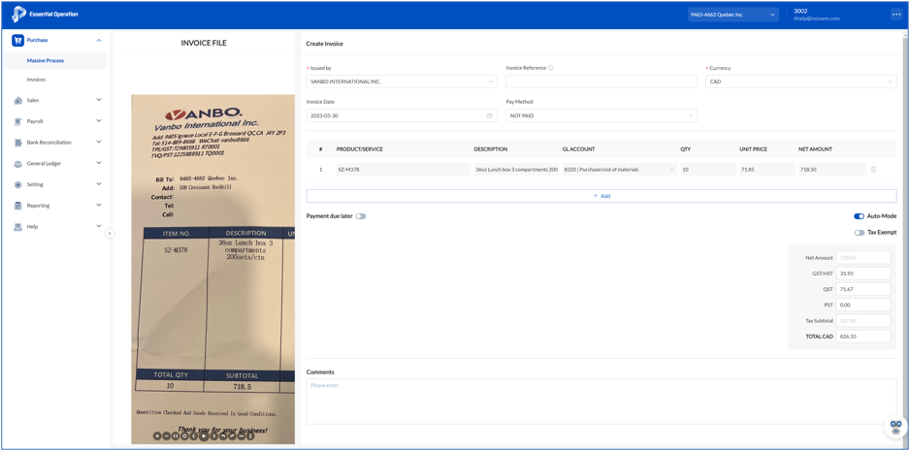
Task: Enable the Tax Exempt switch
Action: tap(859, 232)
